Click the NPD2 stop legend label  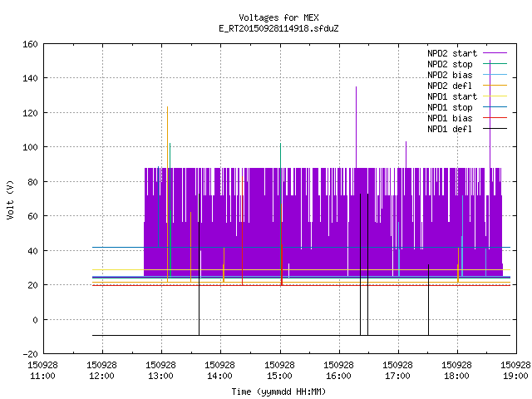coord(450,64)
